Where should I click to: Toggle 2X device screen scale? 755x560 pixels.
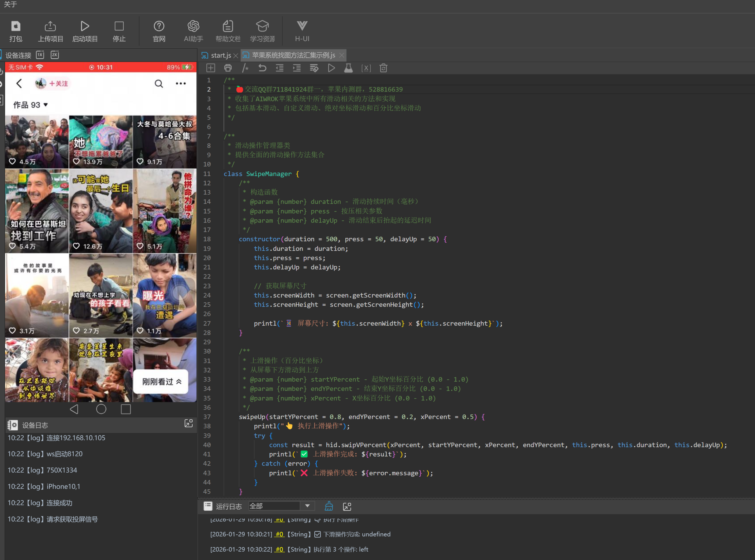(x=55, y=55)
